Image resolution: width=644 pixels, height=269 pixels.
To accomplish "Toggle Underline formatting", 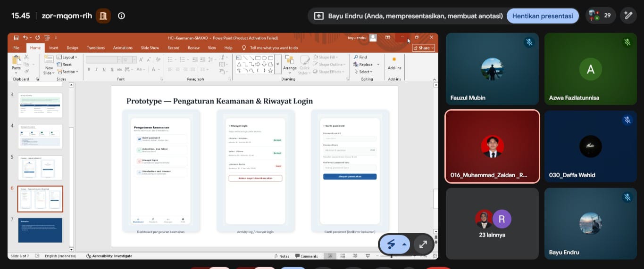I will tap(104, 69).
